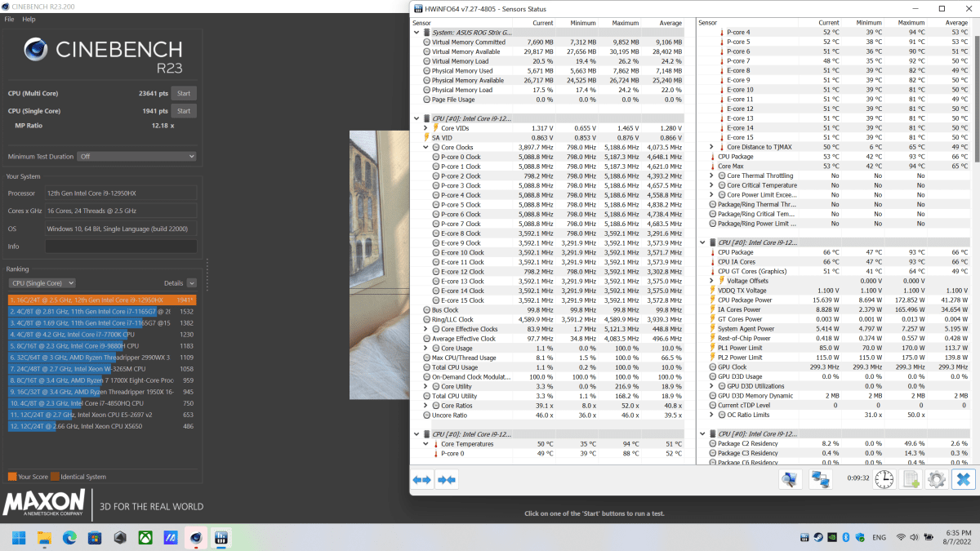This screenshot has height=551, width=980.
Task: Start HWiNFO logging via file-plus icon
Action: [x=911, y=480]
